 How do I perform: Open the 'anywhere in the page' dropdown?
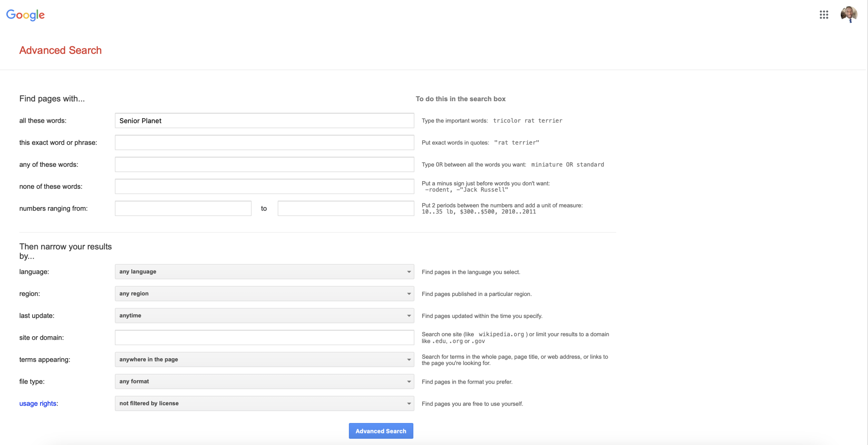coord(264,360)
